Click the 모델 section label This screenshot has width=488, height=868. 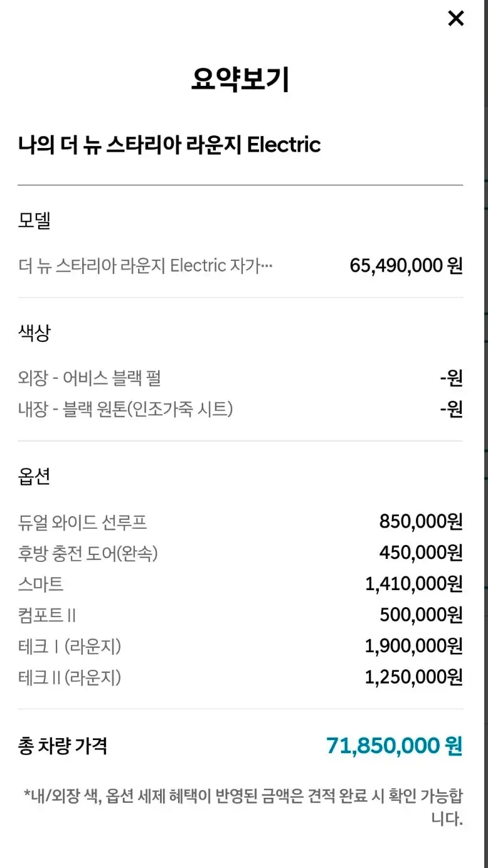click(x=34, y=221)
